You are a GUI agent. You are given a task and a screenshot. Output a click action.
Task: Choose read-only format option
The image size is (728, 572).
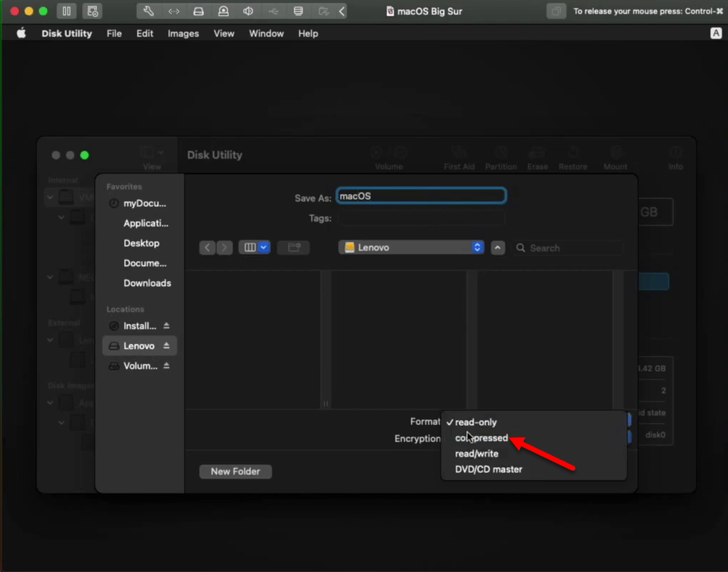534,422
